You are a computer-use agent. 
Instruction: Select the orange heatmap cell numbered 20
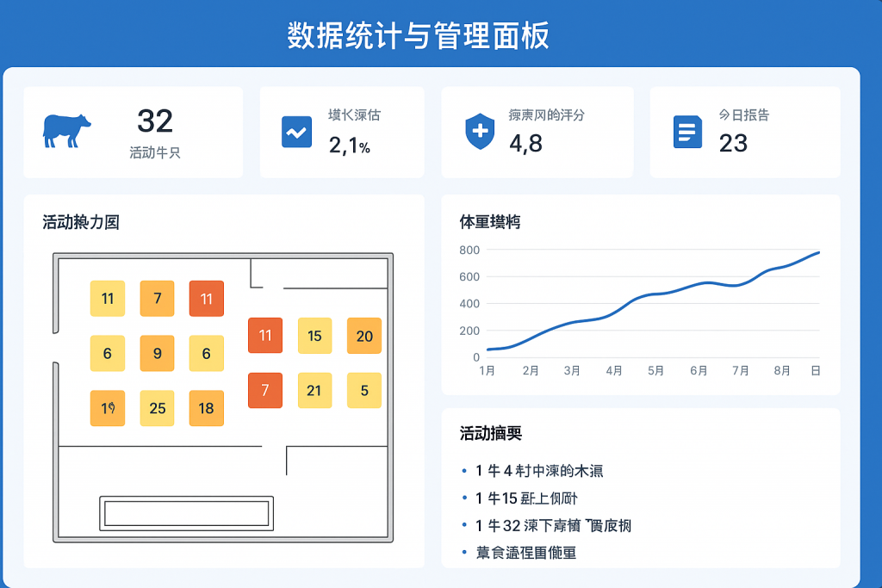click(x=363, y=336)
